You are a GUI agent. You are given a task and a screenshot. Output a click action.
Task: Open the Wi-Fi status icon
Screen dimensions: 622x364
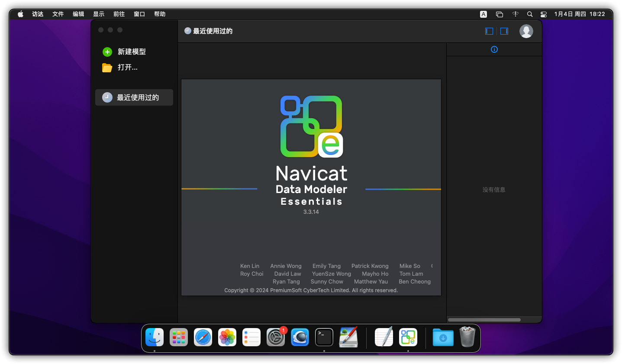[515, 14]
